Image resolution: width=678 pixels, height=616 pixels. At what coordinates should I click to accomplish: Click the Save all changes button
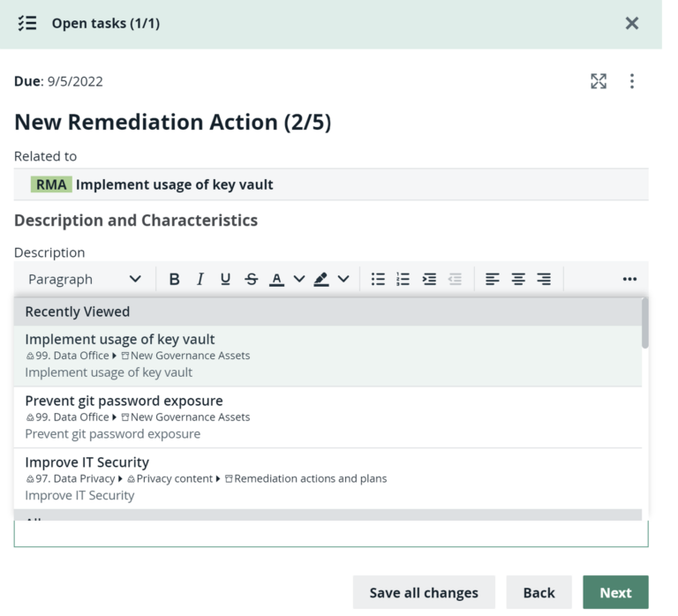[x=424, y=592]
